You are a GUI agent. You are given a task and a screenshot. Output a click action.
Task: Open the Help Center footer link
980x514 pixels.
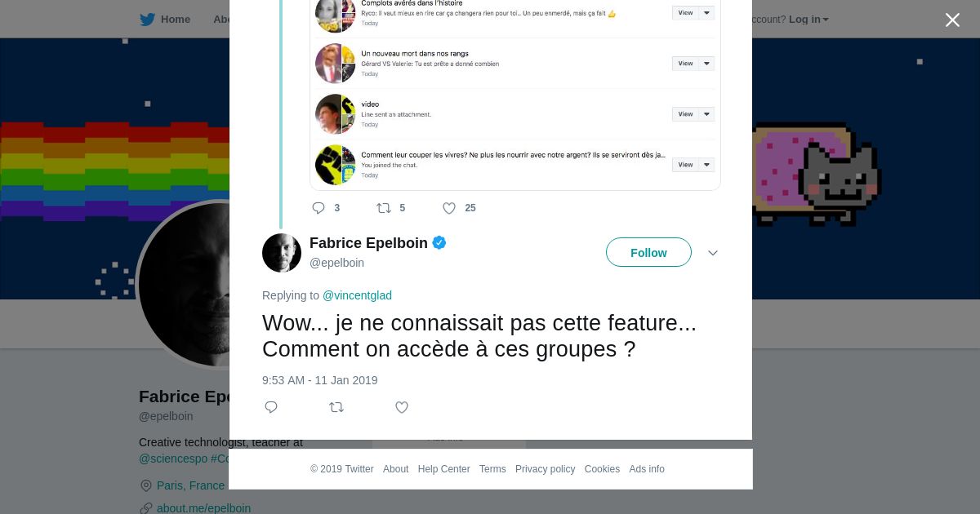(443, 469)
